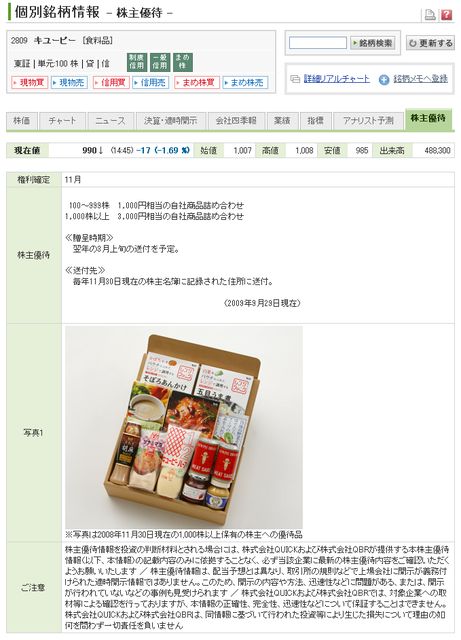Click the print page icon
Screen dimensions: 461x640
[430, 15]
